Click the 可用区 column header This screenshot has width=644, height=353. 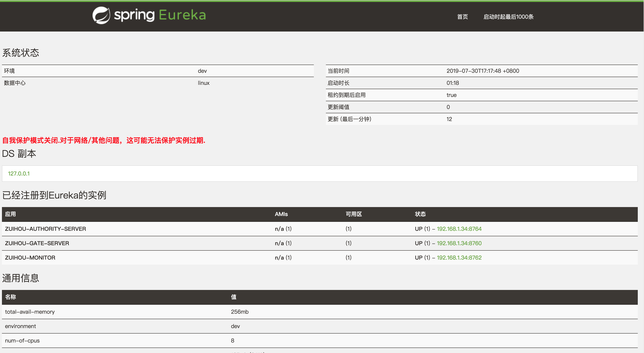tap(353, 214)
